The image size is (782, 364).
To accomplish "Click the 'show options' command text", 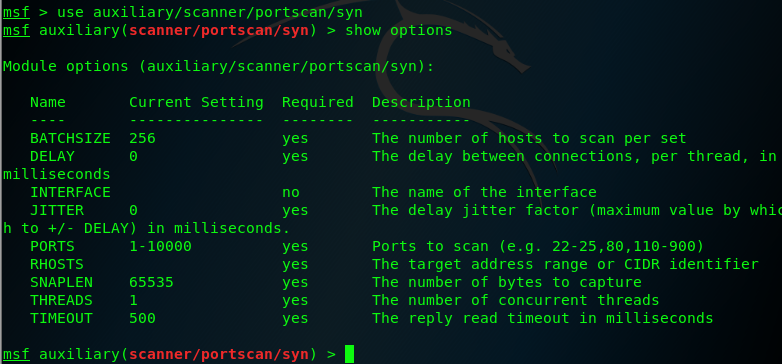I will point(398,30).
